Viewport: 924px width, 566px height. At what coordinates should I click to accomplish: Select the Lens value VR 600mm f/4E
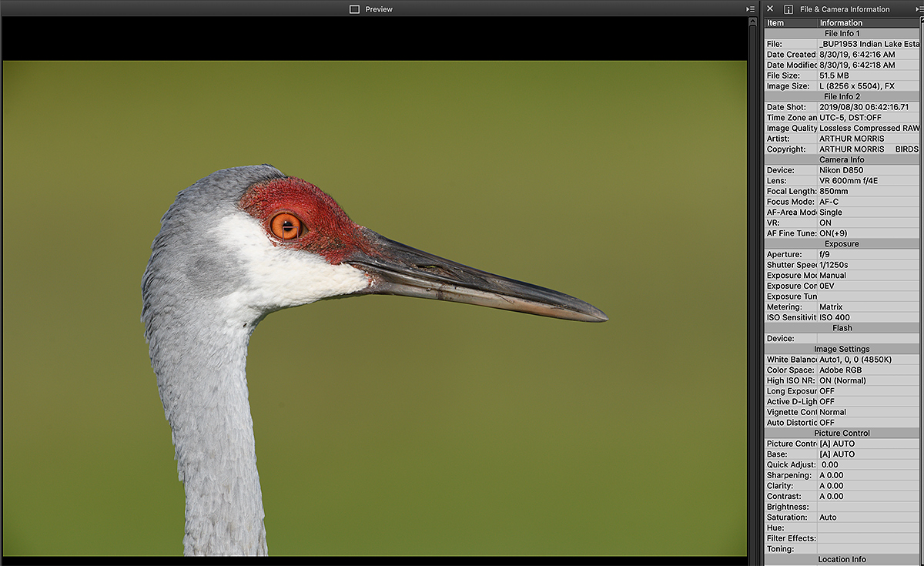(x=849, y=181)
